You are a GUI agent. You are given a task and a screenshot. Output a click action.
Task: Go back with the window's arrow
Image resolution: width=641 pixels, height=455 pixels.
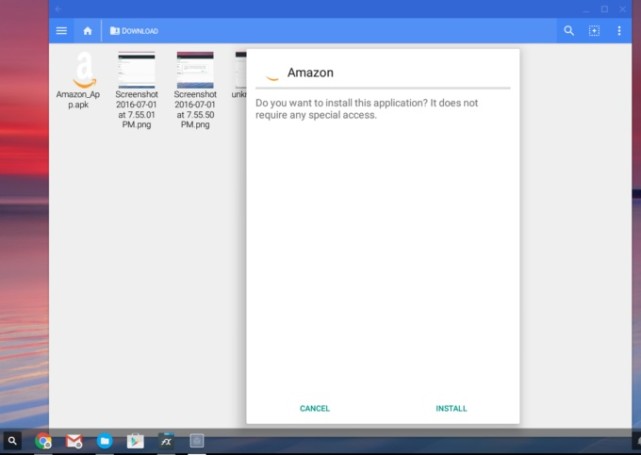click(58, 9)
